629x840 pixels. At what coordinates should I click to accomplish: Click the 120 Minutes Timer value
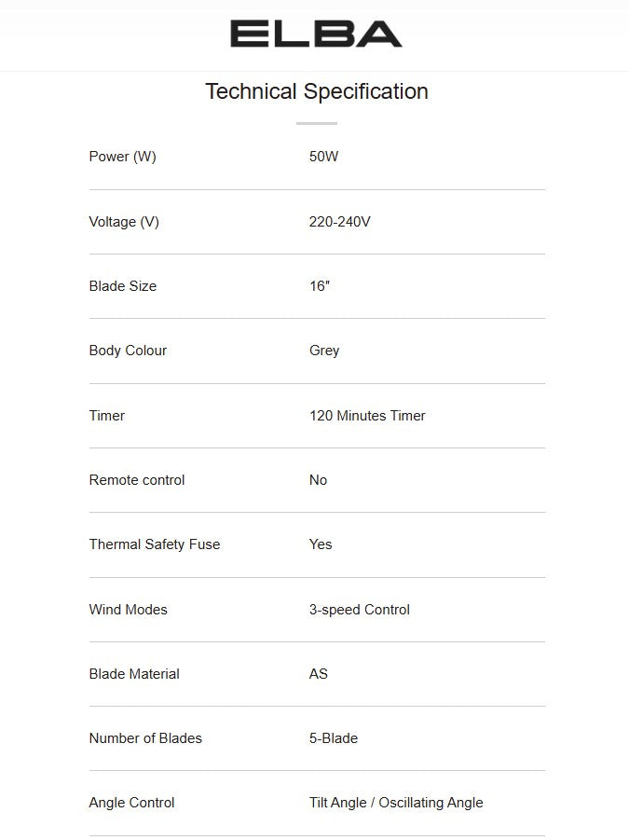coord(367,416)
